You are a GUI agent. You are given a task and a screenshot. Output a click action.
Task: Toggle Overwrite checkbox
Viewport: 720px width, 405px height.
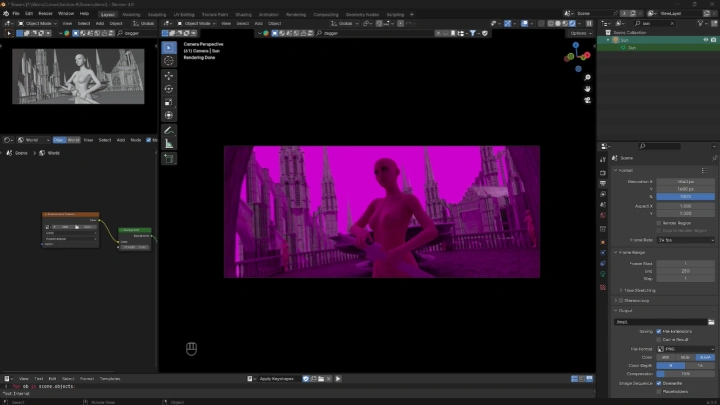[x=659, y=383]
